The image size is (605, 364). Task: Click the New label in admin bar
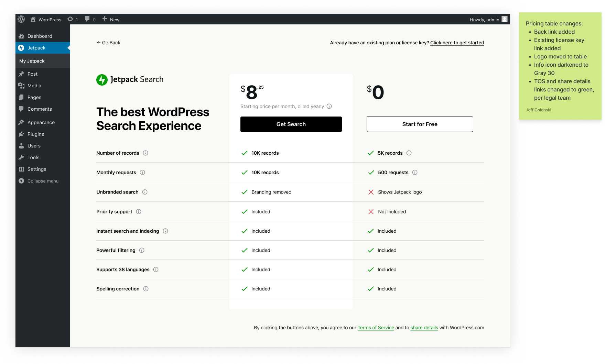[x=115, y=20]
